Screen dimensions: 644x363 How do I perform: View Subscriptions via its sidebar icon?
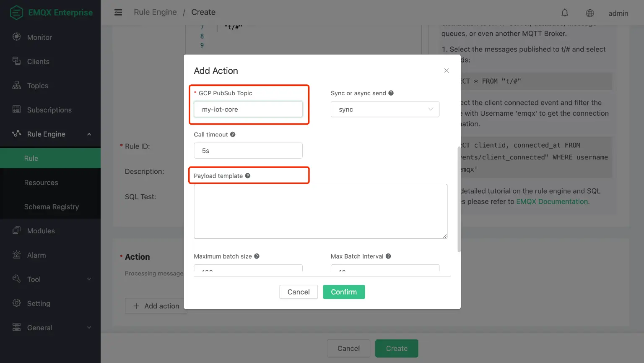coord(16,110)
